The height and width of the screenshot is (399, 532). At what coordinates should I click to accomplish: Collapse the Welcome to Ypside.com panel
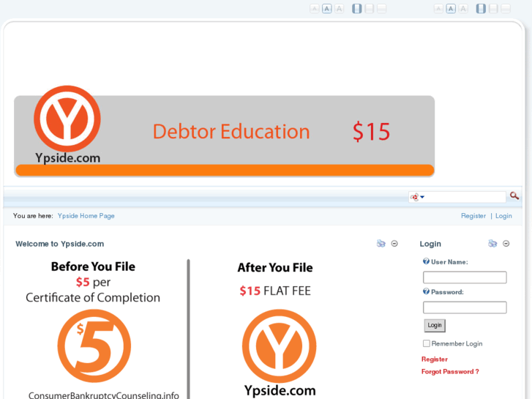click(x=394, y=244)
